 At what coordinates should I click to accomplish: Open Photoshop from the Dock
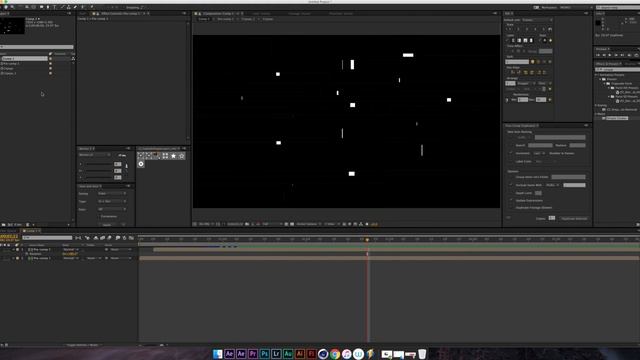tap(264, 353)
